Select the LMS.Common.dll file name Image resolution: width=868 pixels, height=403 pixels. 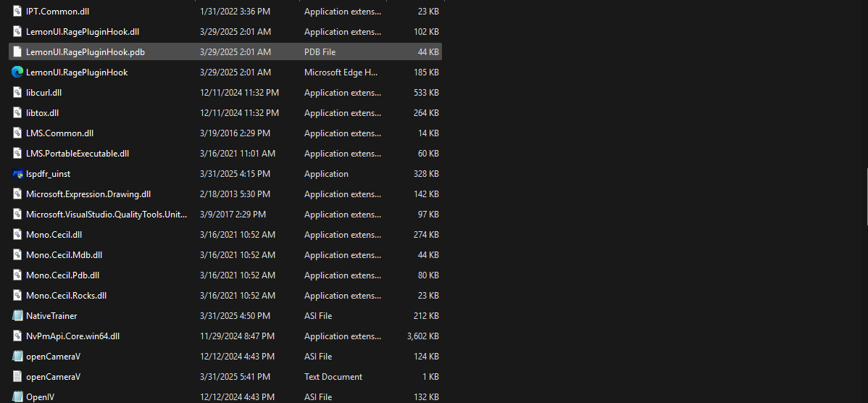pyautogui.click(x=59, y=133)
